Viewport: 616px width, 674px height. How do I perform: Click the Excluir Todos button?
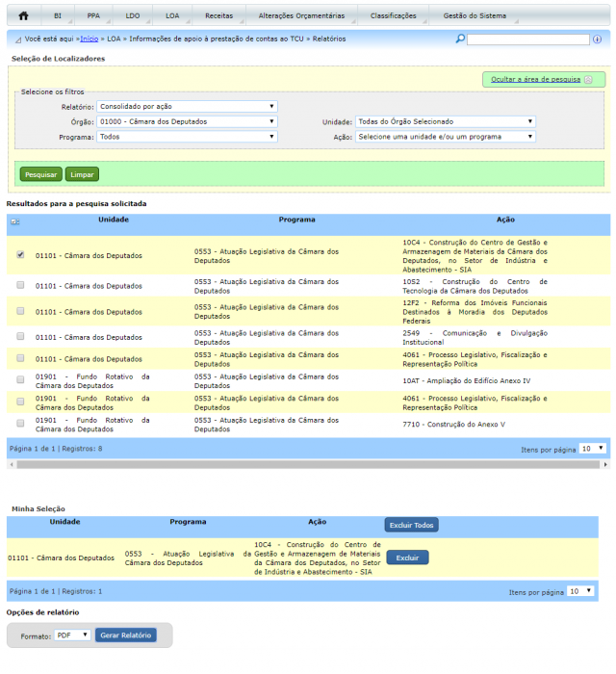tap(412, 525)
